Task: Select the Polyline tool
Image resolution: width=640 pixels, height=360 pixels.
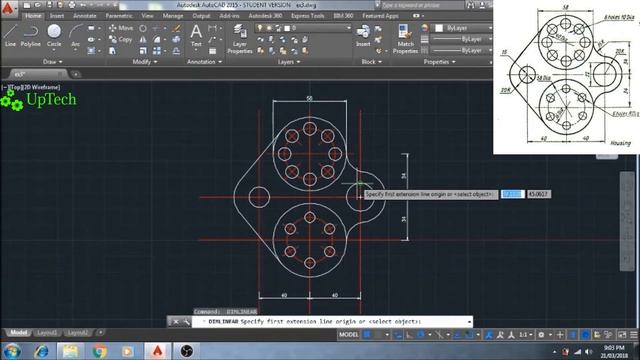Action: [31, 36]
